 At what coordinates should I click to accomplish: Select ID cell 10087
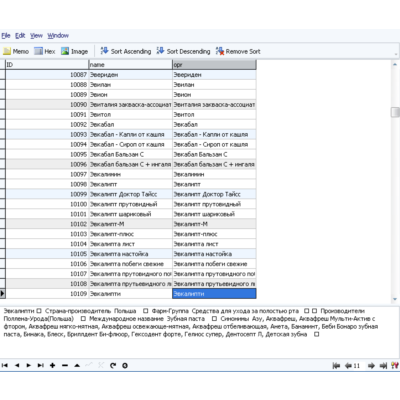pos(47,75)
